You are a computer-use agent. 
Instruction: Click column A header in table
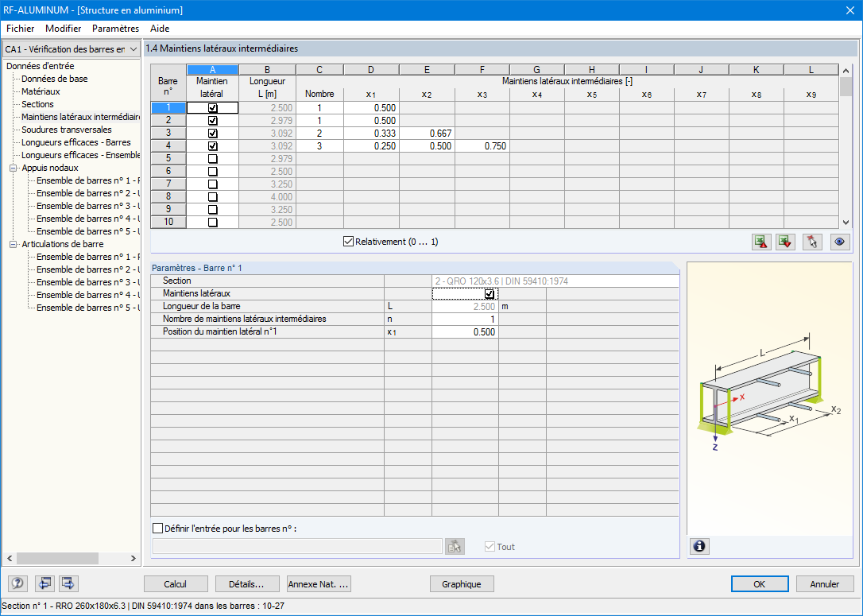point(212,70)
